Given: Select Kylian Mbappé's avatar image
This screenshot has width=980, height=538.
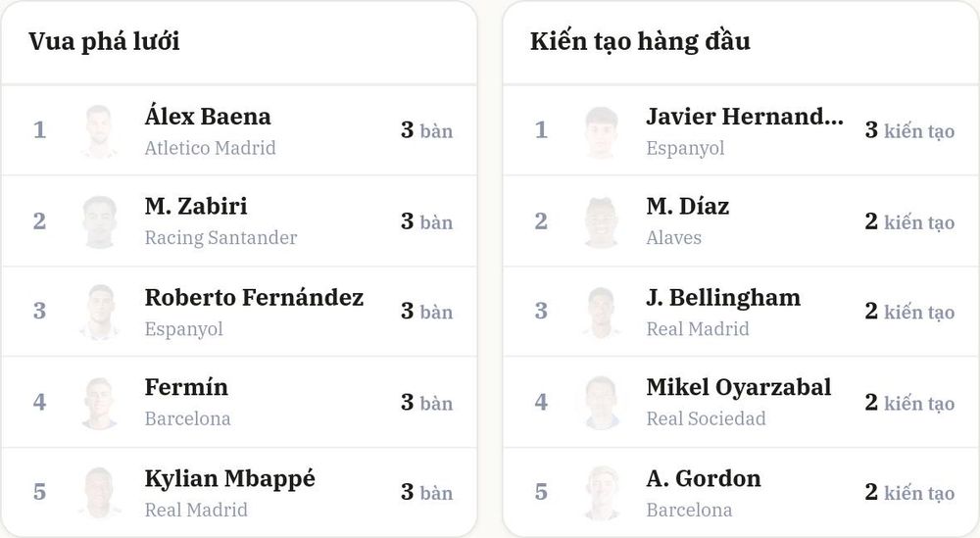Looking at the screenshot, I should (x=99, y=493).
